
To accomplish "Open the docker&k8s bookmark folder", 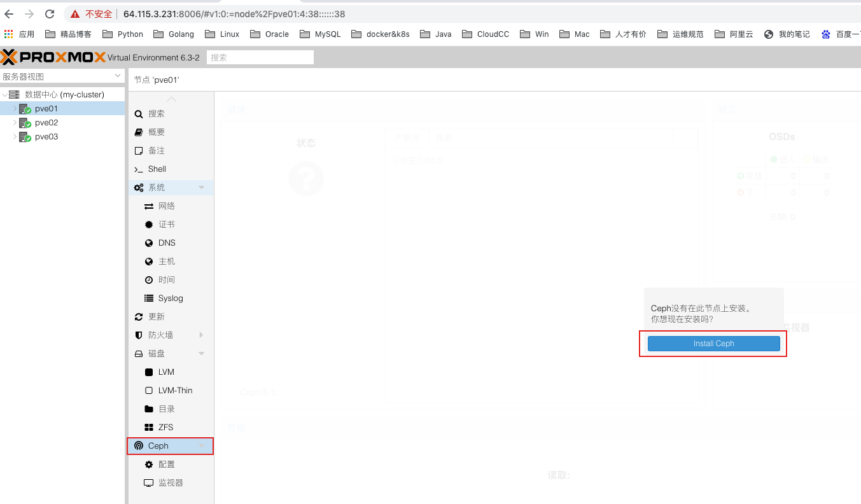I will point(381,34).
